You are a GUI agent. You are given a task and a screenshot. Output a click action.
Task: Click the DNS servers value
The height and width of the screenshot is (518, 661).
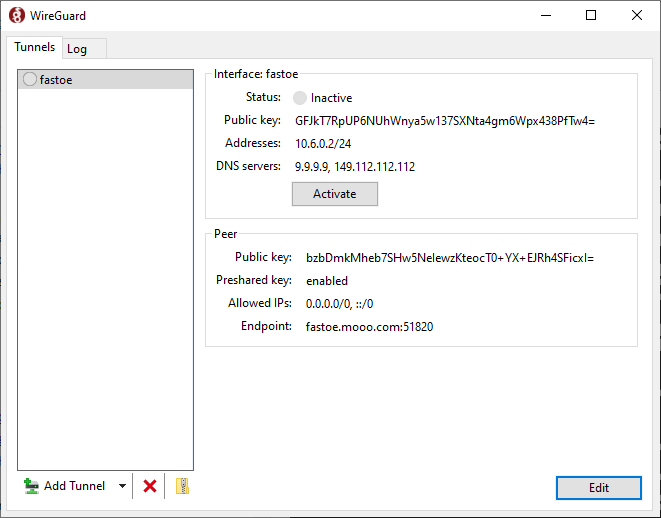pos(355,166)
